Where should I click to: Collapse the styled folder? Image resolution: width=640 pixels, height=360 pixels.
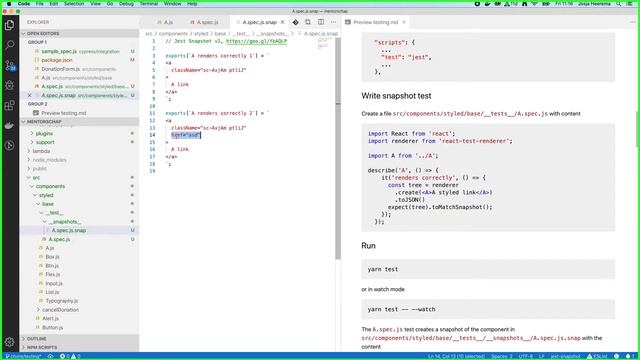coord(46,195)
